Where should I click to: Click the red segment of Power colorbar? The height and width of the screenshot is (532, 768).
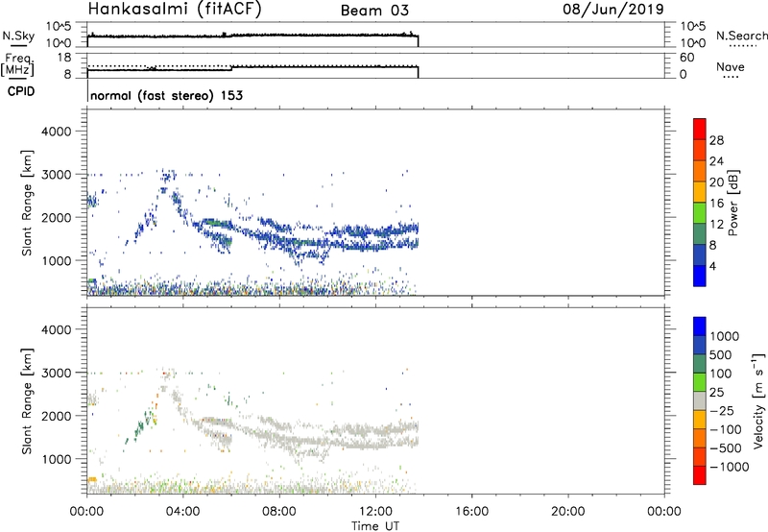pos(700,129)
